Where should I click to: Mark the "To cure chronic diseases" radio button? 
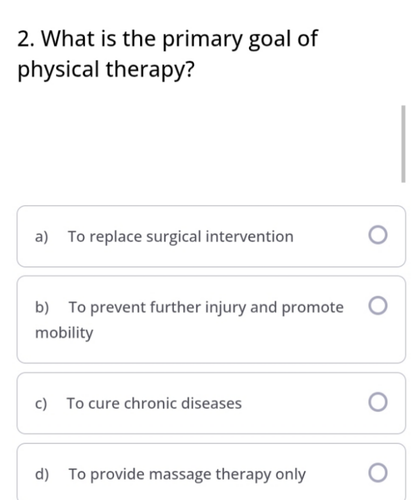[x=378, y=402]
